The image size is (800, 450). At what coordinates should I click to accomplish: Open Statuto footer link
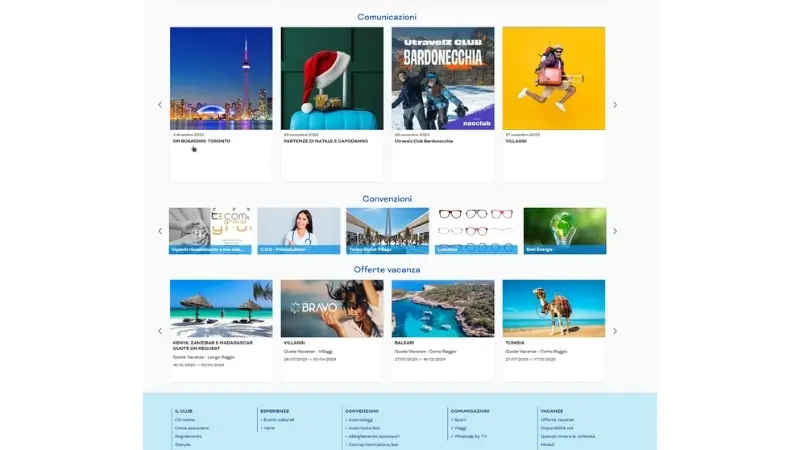pyautogui.click(x=183, y=444)
